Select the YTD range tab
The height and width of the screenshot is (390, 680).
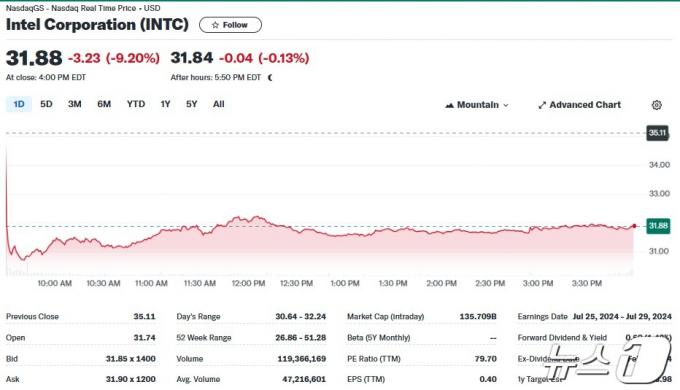click(x=136, y=104)
